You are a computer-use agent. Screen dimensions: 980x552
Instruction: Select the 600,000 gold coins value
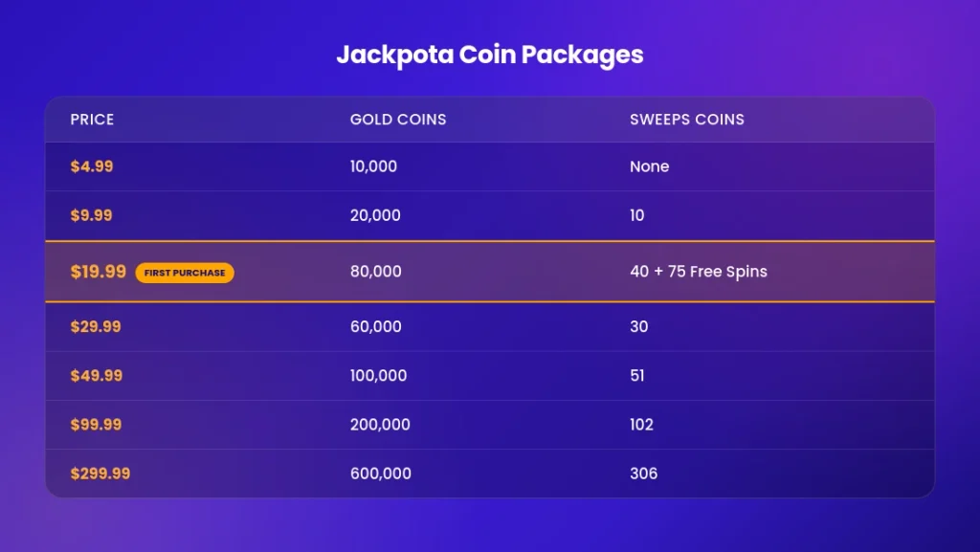(x=381, y=474)
